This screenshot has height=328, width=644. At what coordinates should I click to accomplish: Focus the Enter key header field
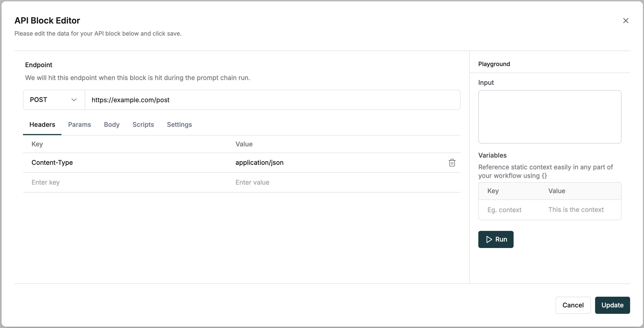coord(107,182)
